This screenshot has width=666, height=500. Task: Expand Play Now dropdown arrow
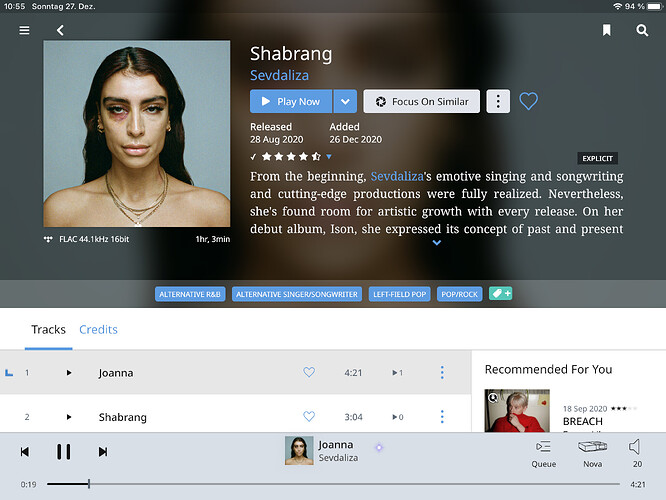[345, 101]
